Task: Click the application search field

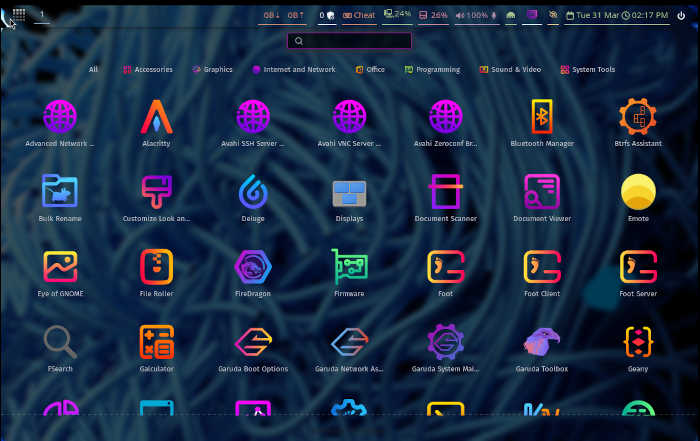Action: [349, 41]
